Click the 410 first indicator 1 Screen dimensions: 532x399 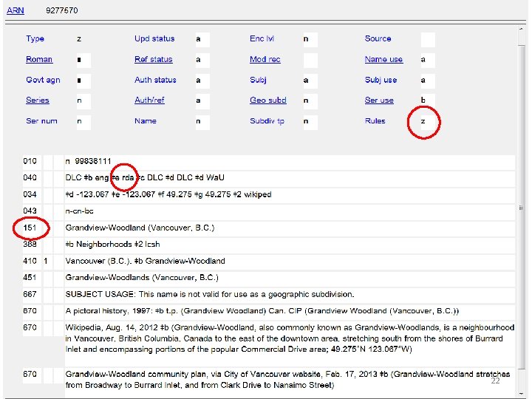click(x=47, y=261)
